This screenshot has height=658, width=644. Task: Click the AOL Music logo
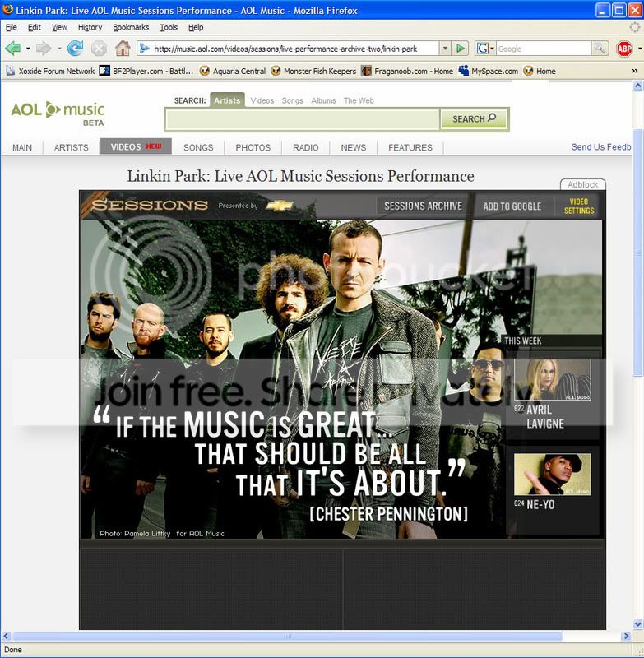pos(58,110)
